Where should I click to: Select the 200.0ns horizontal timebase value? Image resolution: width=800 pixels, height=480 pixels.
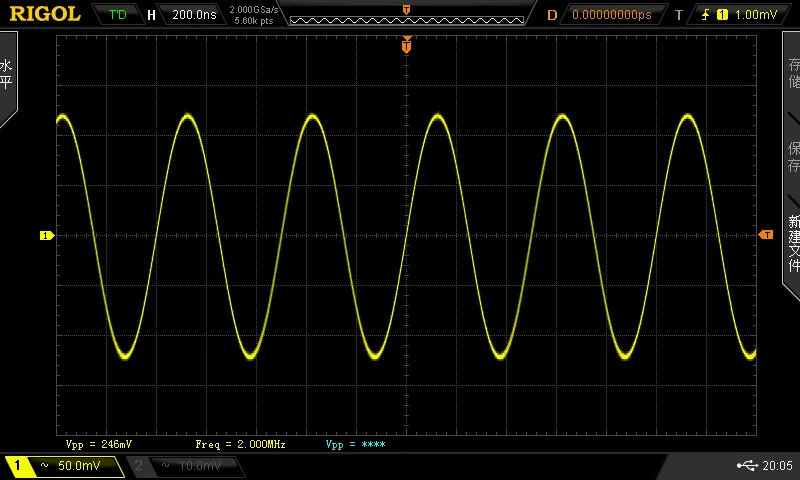[x=194, y=15]
